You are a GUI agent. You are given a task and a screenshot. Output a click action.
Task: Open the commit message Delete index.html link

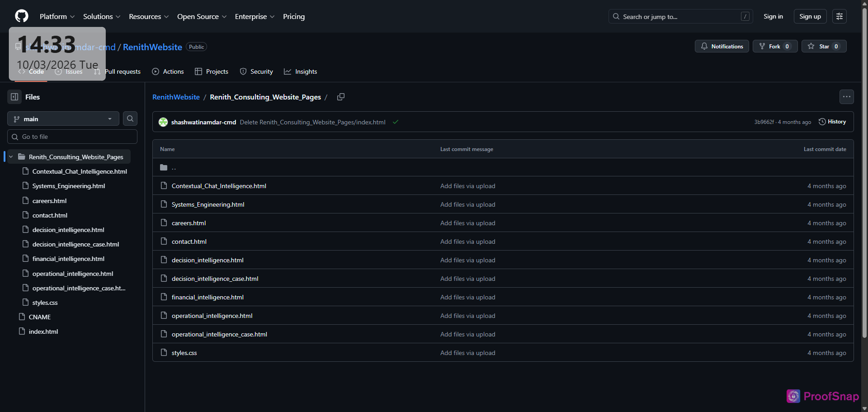312,122
